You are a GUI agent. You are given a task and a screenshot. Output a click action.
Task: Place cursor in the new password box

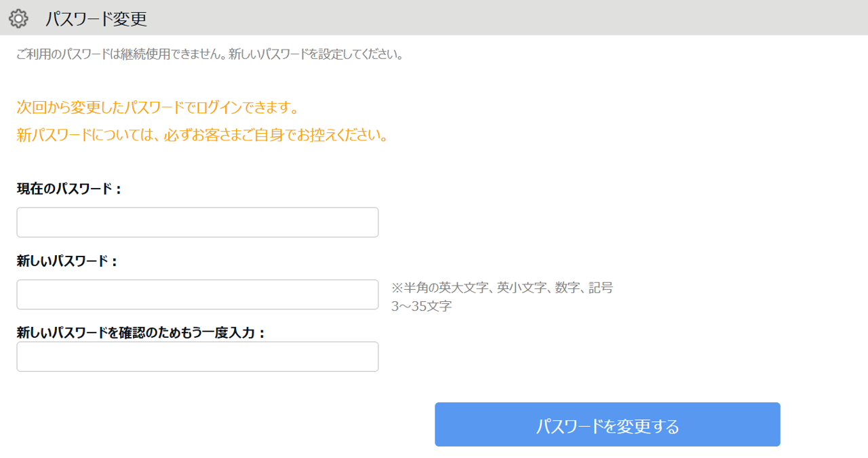[197, 294]
